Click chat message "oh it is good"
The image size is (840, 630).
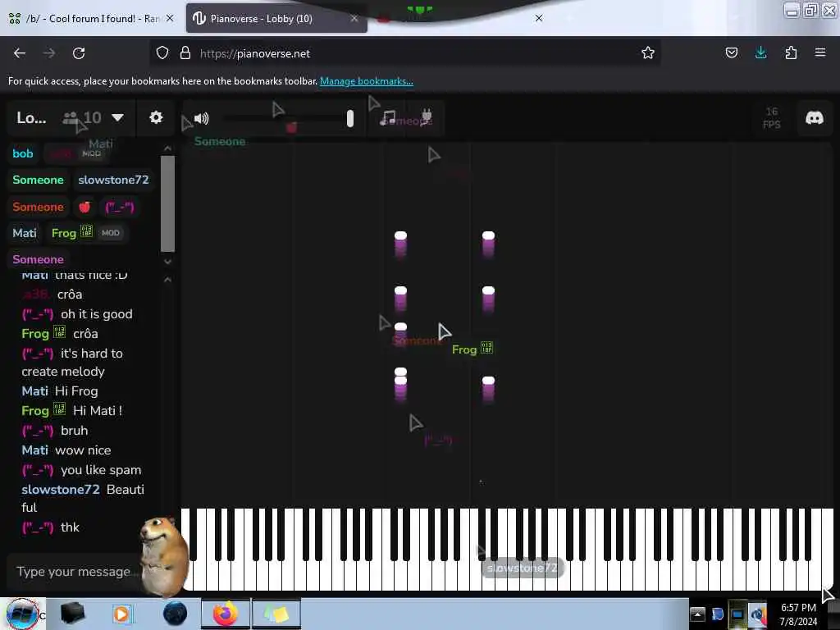click(x=97, y=314)
